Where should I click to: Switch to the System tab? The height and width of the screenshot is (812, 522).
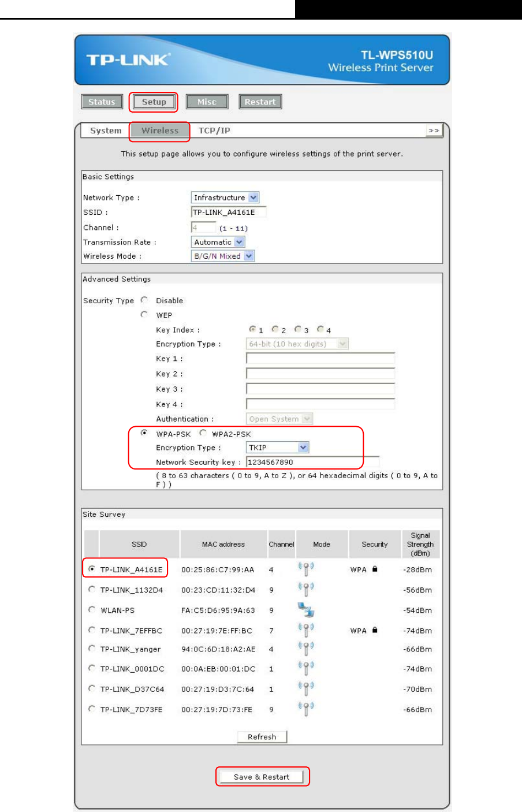pyautogui.click(x=106, y=131)
